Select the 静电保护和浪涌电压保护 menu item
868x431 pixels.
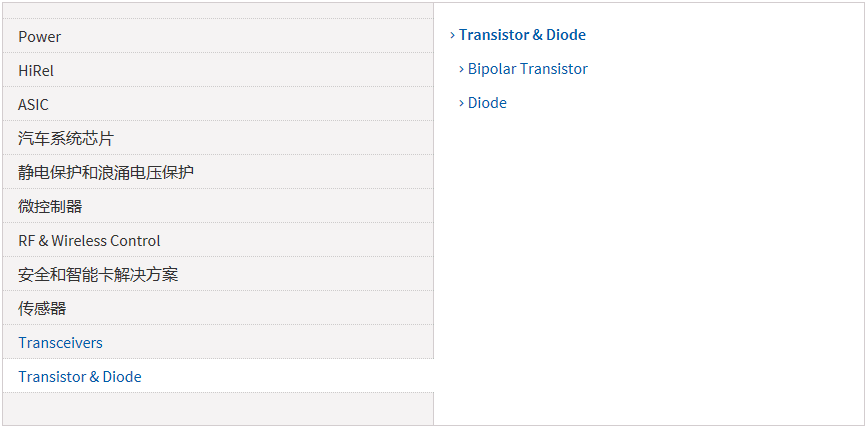point(106,173)
